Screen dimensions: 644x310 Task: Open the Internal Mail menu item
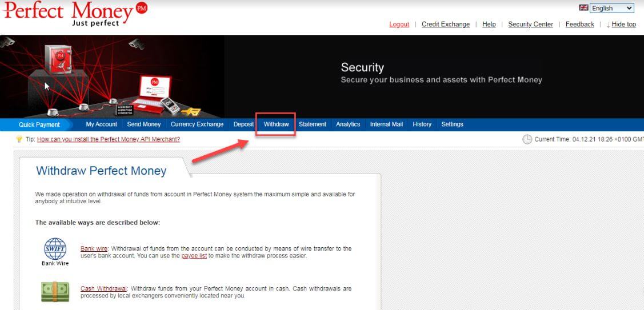tap(386, 124)
